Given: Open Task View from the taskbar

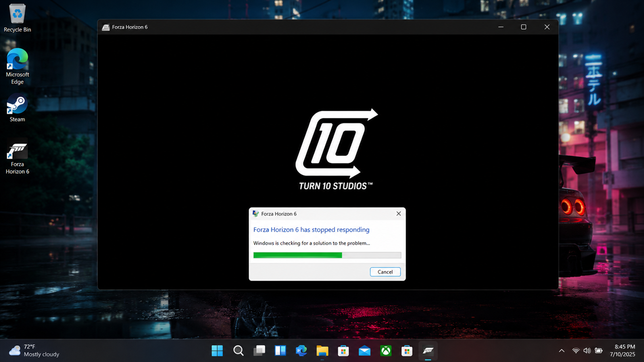Looking at the screenshot, I should click(259, 350).
